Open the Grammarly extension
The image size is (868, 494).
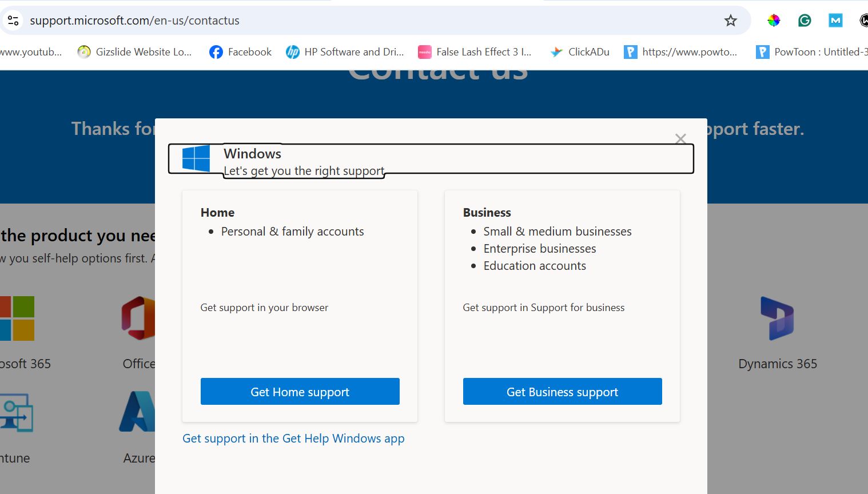[805, 21]
